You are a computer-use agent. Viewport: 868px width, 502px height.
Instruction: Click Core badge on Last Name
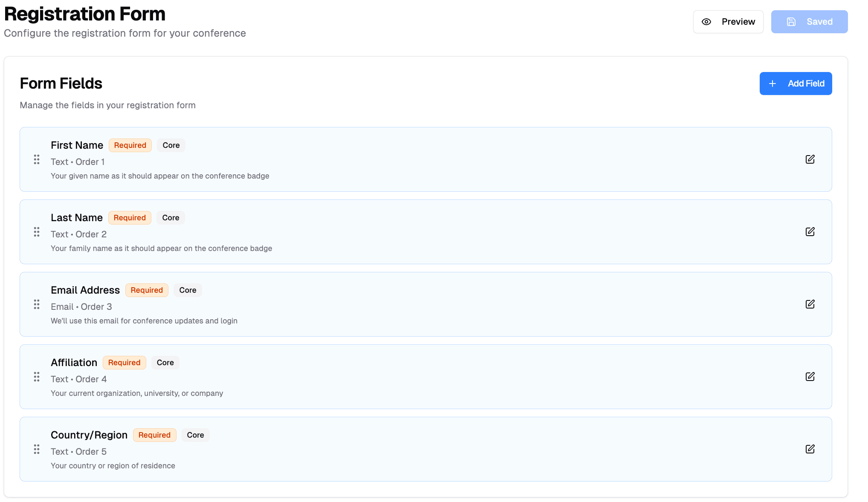coord(171,218)
